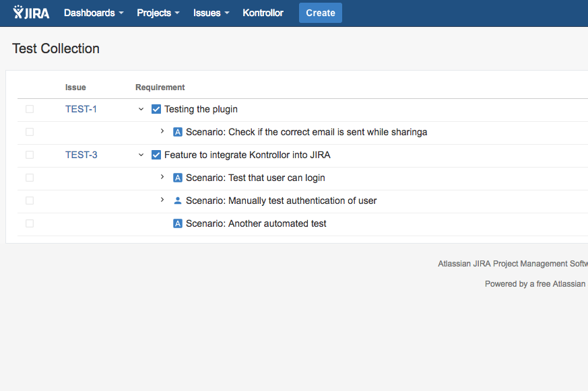Click Atlassian JIRA Project Management footer text
Screen dimensions: 588x391
click(x=513, y=264)
